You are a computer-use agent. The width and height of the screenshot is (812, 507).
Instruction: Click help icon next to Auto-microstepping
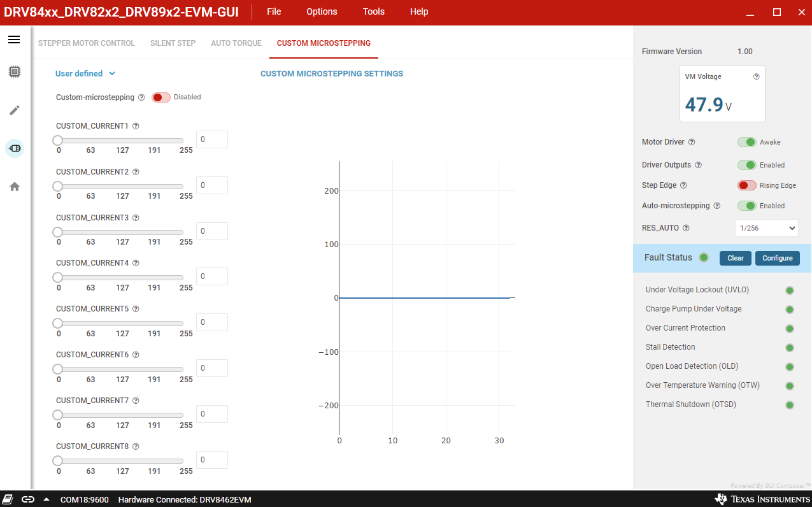(717, 206)
